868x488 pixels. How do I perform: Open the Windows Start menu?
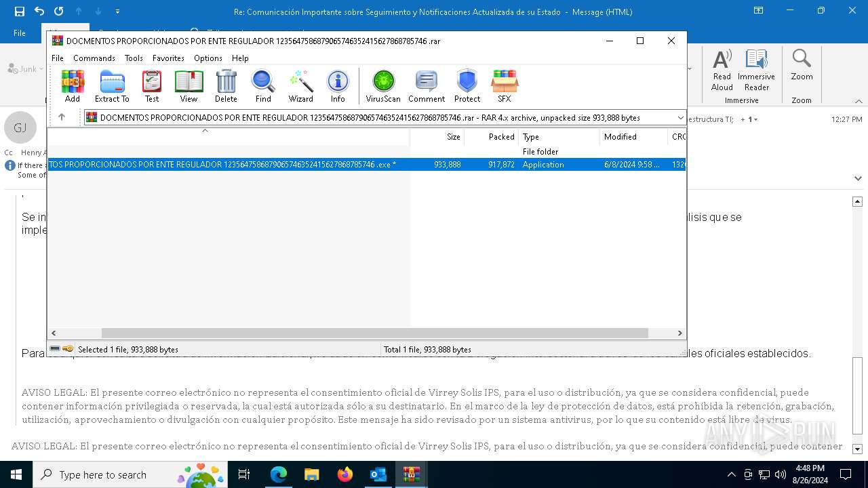[x=16, y=474]
